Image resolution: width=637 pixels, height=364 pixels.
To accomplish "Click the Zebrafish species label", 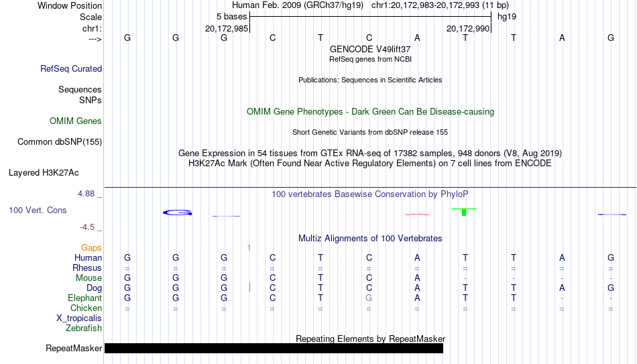I will coord(84,328).
